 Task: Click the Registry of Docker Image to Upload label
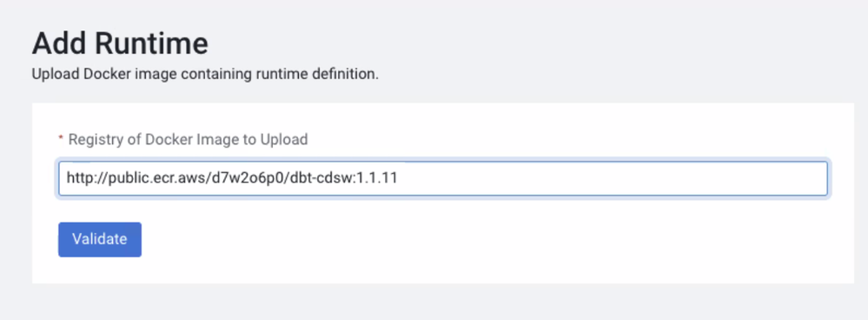point(188,139)
